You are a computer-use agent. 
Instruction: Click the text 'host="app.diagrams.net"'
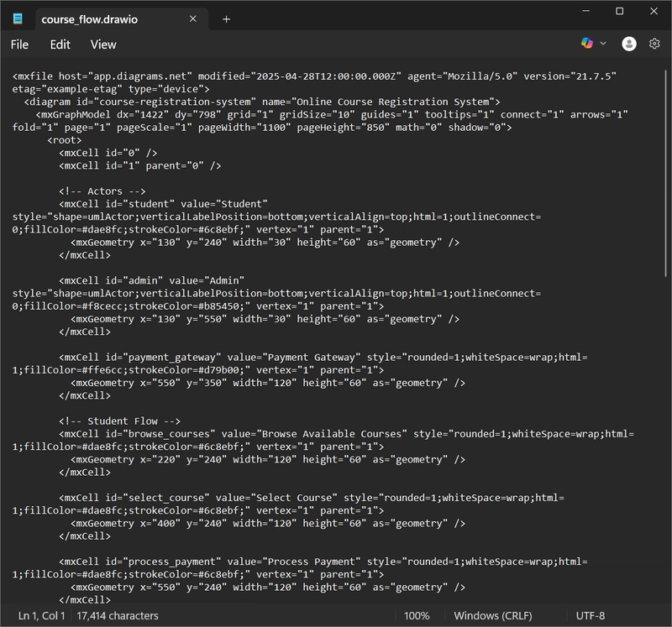click(x=125, y=76)
